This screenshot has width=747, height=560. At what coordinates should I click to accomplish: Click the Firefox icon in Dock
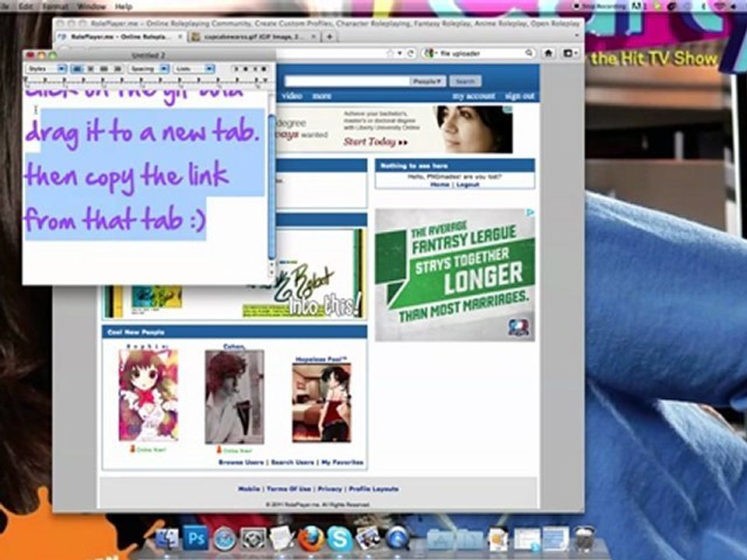pyautogui.click(x=310, y=540)
